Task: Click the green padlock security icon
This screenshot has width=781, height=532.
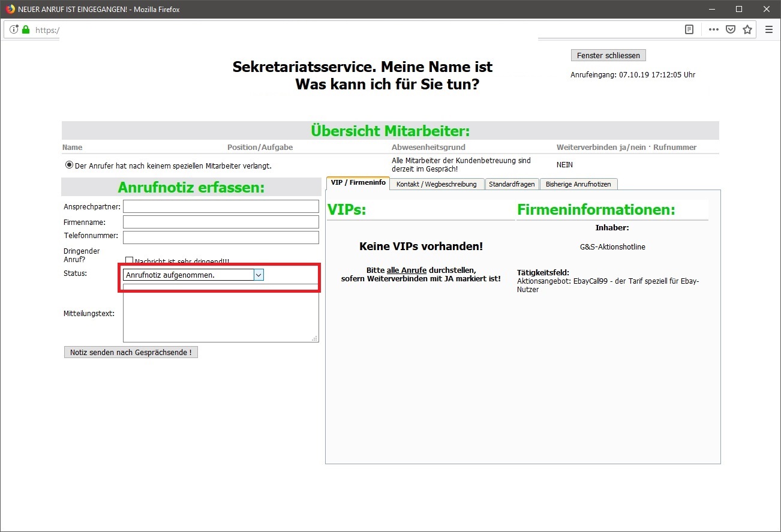Action: (x=26, y=29)
